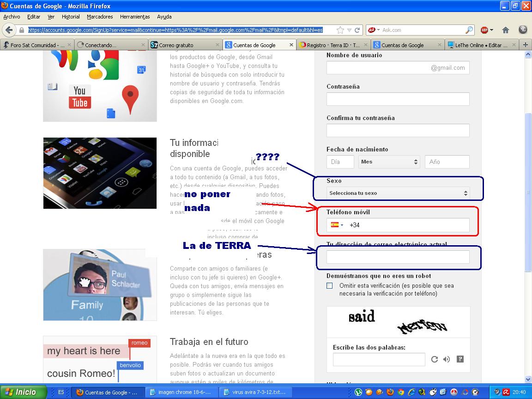Click the uTorrent icon in the taskbar
The image size is (532, 399).
tap(358, 392)
